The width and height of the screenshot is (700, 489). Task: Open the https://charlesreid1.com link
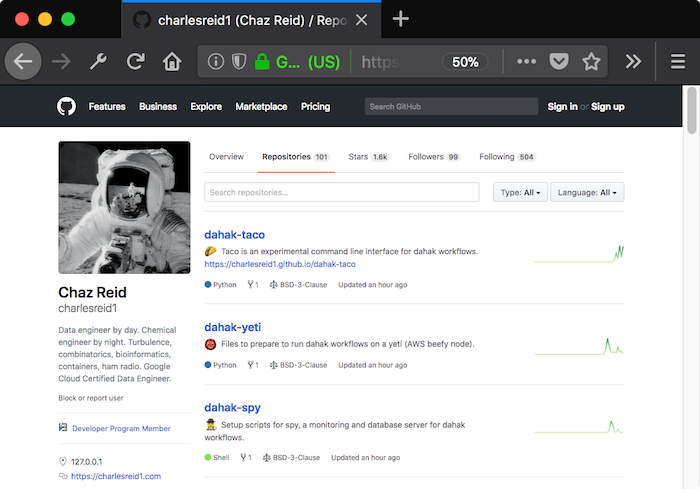[116, 476]
